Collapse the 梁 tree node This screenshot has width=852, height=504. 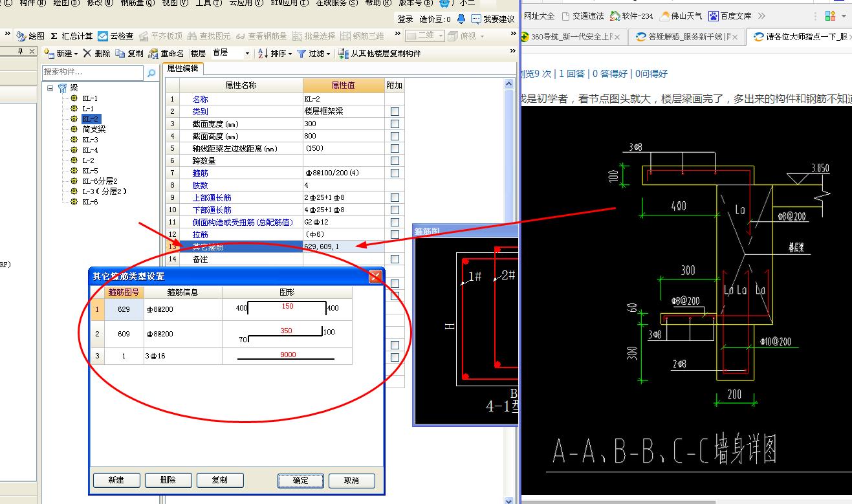50,88
